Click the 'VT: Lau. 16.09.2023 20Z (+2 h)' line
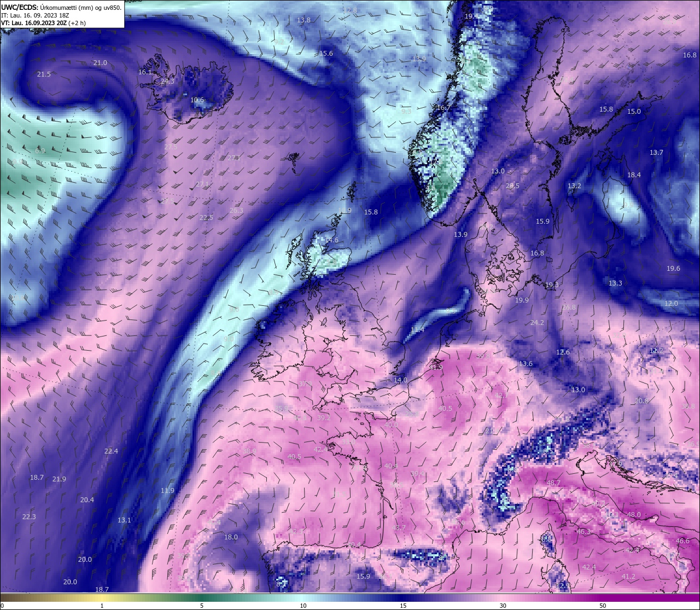This screenshot has width=700, height=610. pos(43,23)
